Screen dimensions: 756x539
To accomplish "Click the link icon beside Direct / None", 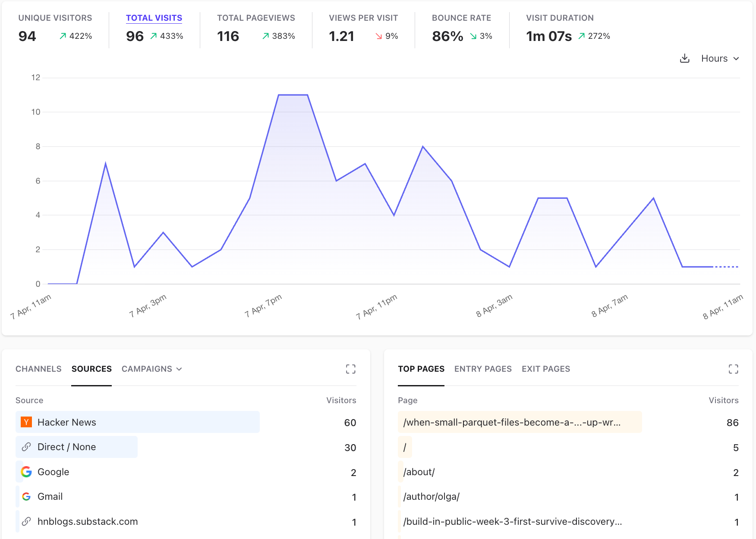I will (x=26, y=447).
